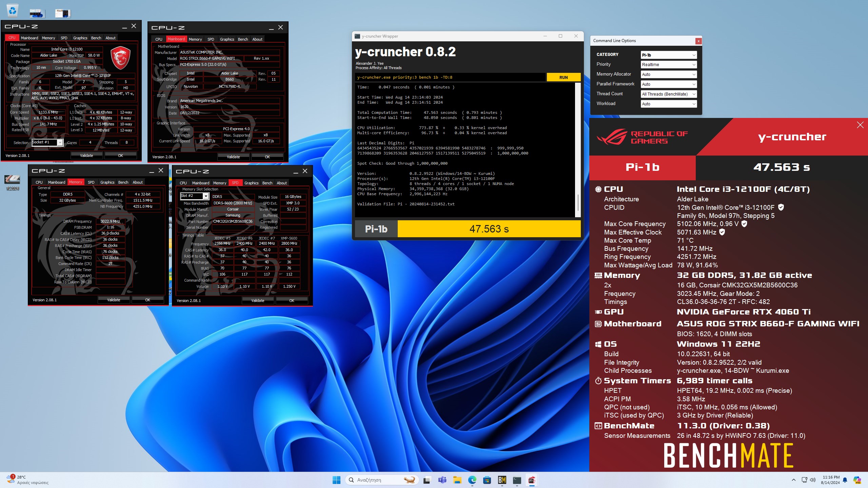Click the yellow RUN button in y-cruncher
The height and width of the screenshot is (488, 868).
coord(564,78)
